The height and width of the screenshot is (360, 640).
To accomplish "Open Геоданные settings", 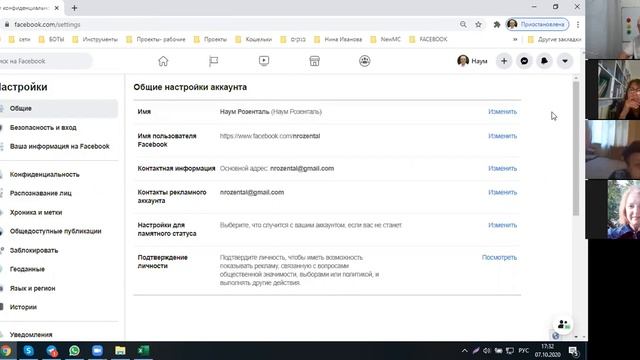I will coord(27,269).
